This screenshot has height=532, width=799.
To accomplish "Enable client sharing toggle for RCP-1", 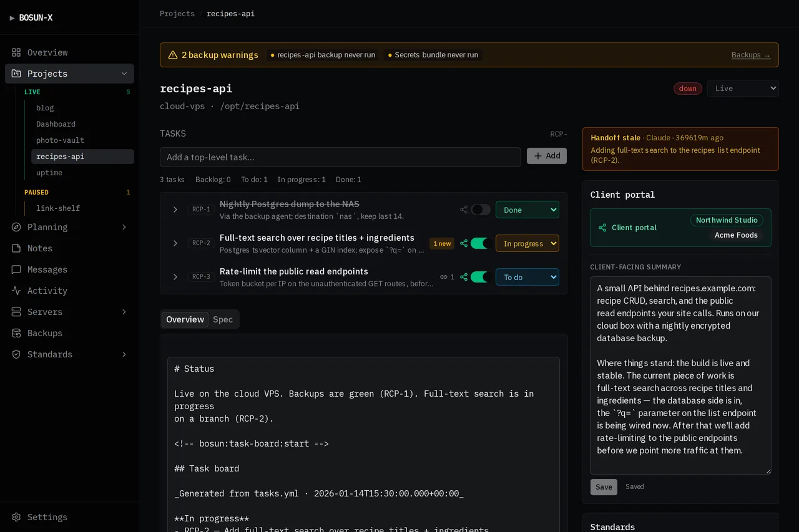I will 481,210.
